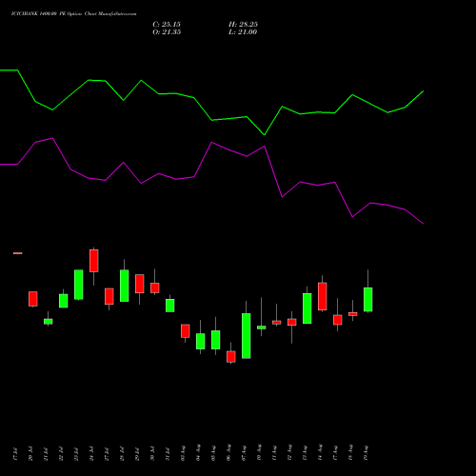Click the ICICIBANK PE Options chart title

pos(73,14)
